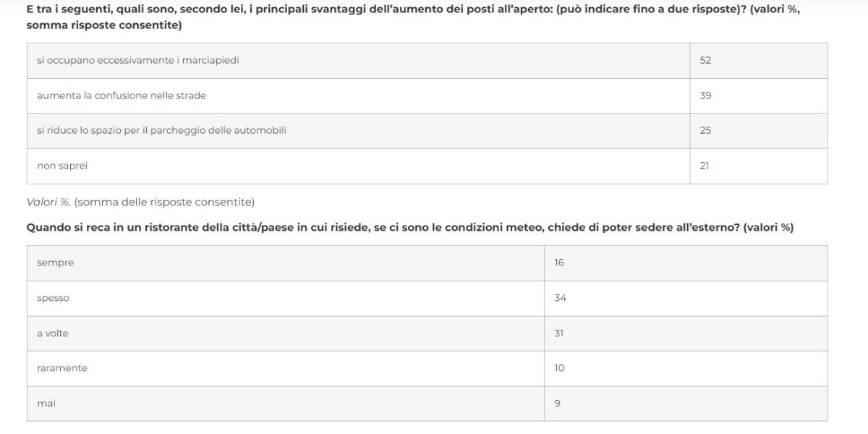
Task: Click the question heading about 'svantaggi dell'aumento dei posti all'aperto'
Action: [x=412, y=18]
